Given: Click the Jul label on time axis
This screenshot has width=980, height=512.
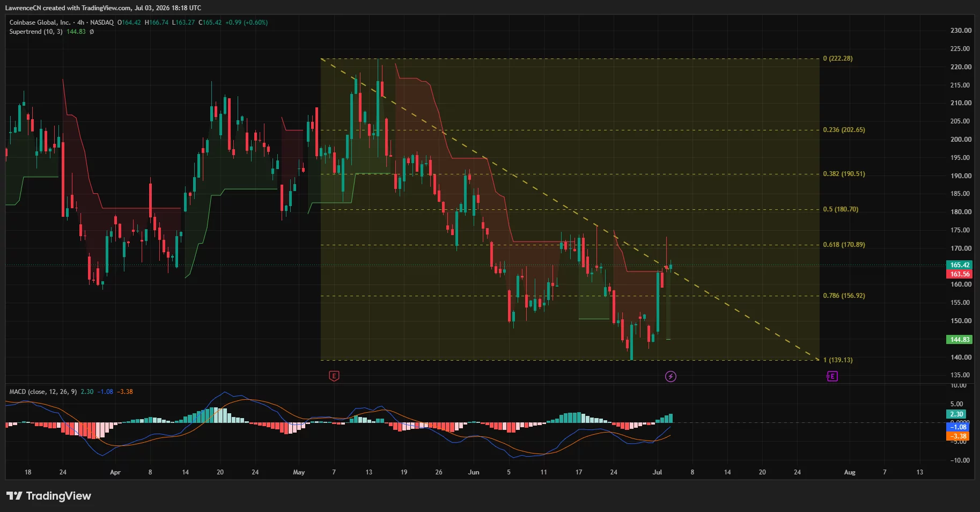Looking at the screenshot, I should (657, 472).
